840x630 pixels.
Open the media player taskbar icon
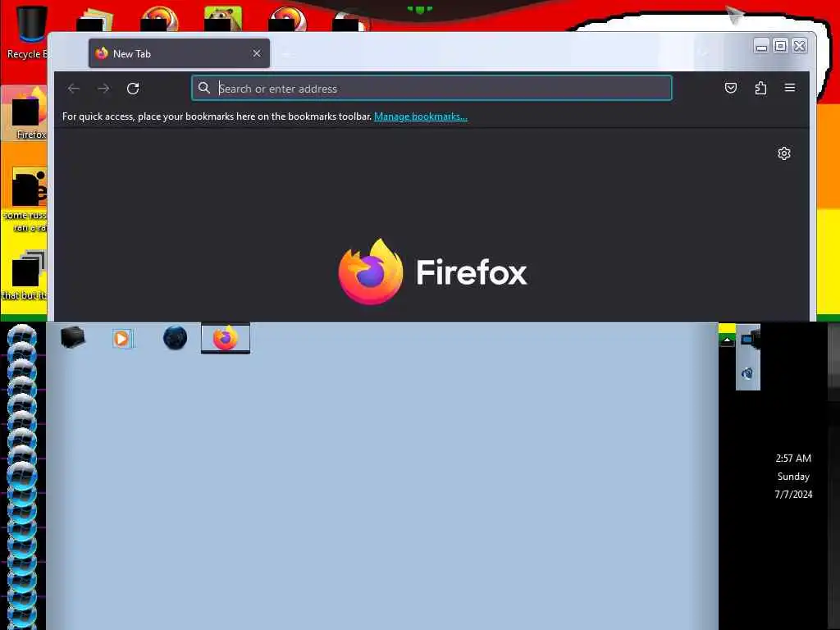click(x=122, y=339)
